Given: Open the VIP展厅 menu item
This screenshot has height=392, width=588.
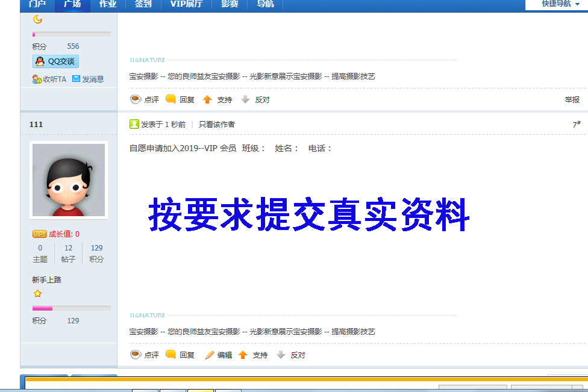Looking at the screenshot, I should pos(186,4).
